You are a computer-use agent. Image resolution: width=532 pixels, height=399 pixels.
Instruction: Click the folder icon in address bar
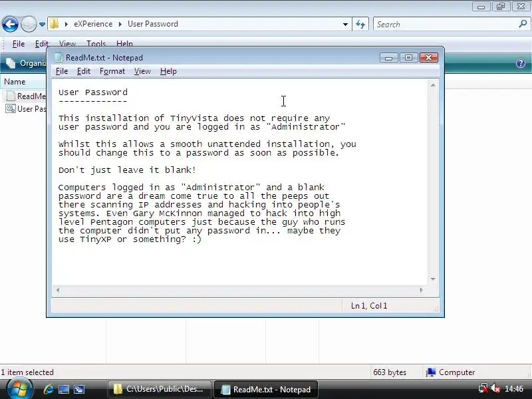point(54,24)
